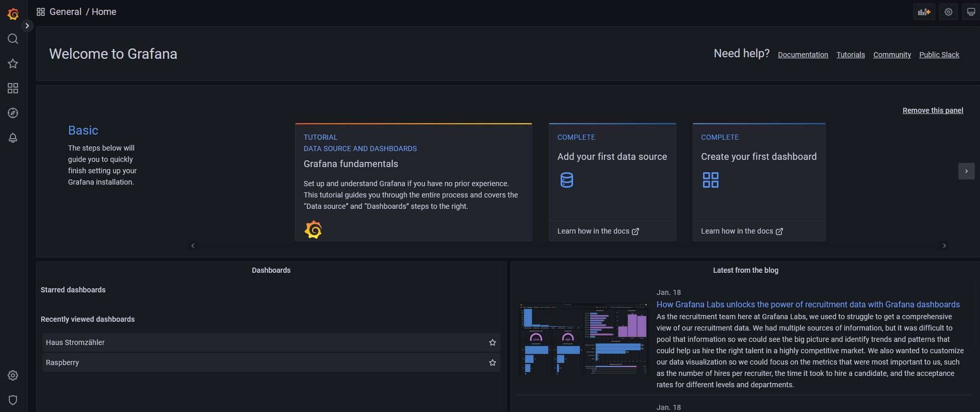
Task: Open the recruitment data blog post link
Action: point(808,304)
